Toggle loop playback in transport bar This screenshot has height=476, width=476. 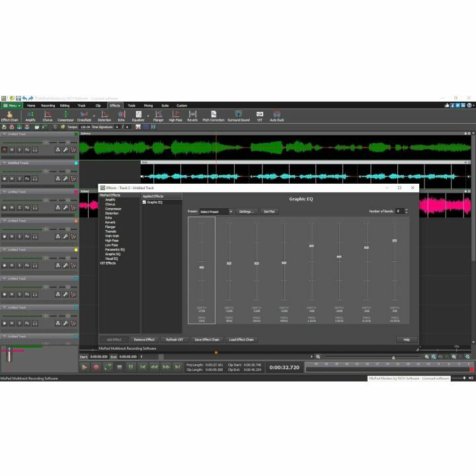click(x=108, y=367)
